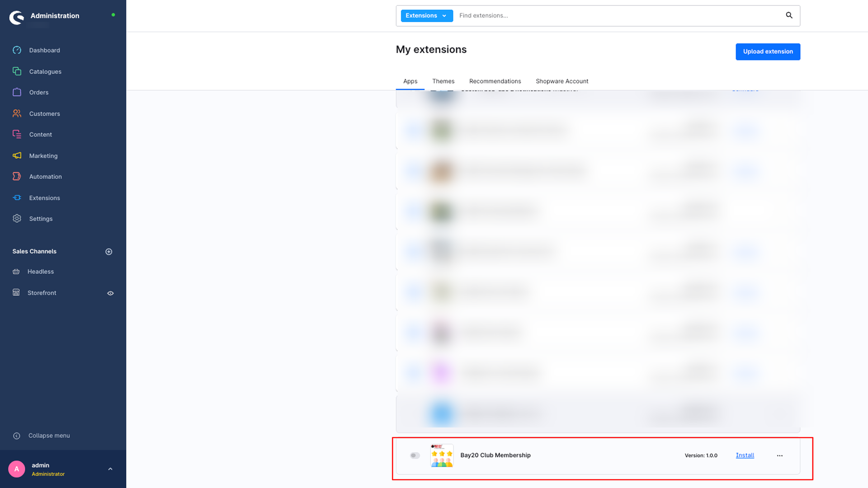Install the Bay20 Club Membership extension

coord(745,455)
